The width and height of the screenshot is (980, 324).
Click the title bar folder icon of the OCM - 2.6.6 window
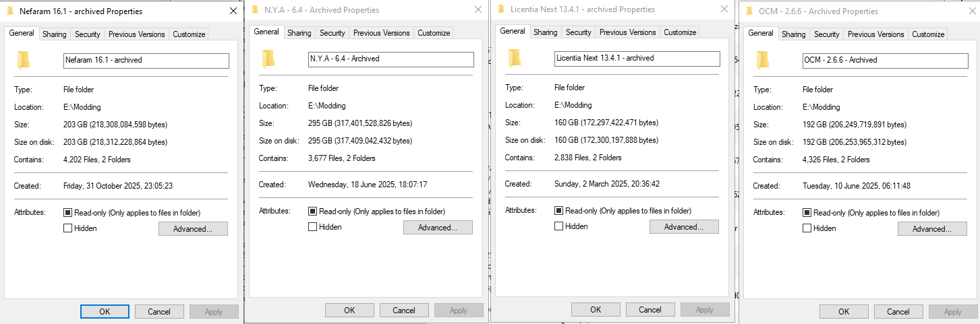click(749, 11)
